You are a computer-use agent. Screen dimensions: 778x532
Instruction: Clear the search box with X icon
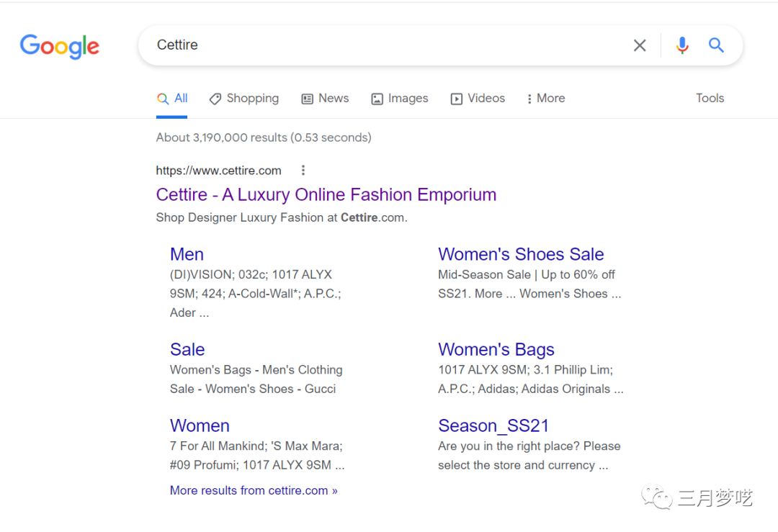pyautogui.click(x=639, y=45)
